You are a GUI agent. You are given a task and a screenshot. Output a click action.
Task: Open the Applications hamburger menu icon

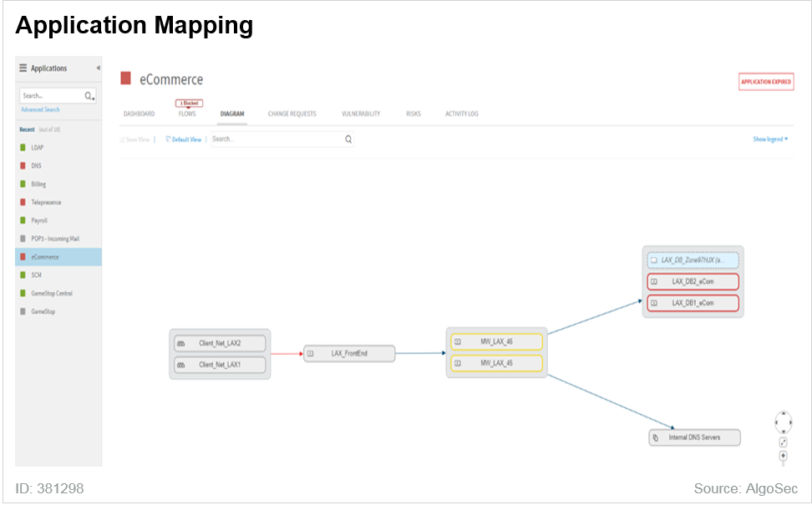tap(23, 68)
